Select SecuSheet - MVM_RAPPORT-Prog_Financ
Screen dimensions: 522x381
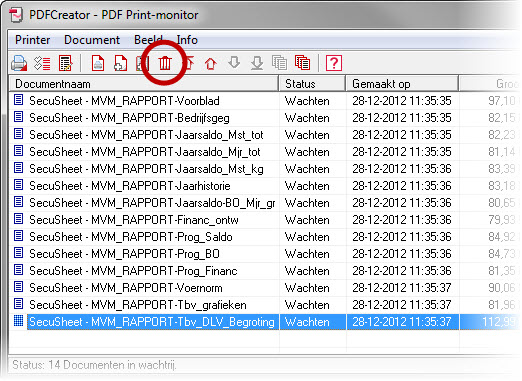(x=133, y=271)
